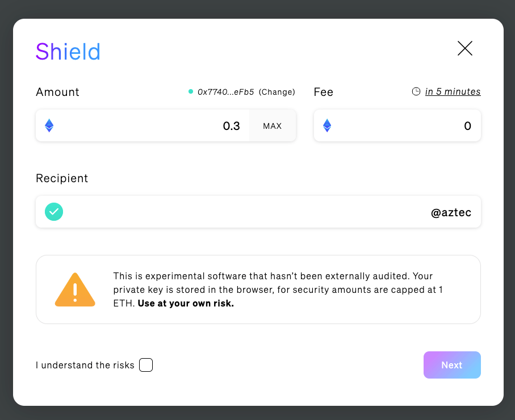The width and height of the screenshot is (515, 420).
Task: Focus the Amount input showing 0.3
Action: click(x=153, y=126)
